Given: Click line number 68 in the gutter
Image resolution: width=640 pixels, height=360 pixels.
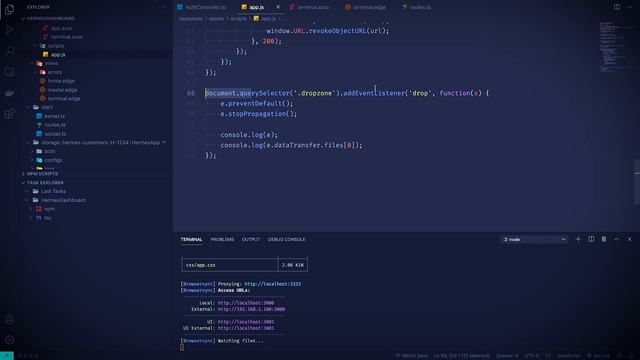Looking at the screenshot, I should (191, 93).
